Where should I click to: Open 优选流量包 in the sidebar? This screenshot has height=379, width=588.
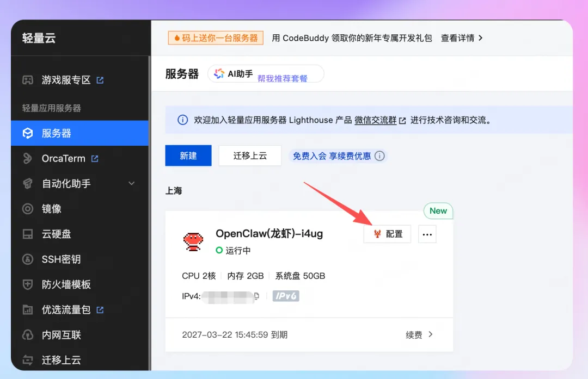click(x=66, y=310)
